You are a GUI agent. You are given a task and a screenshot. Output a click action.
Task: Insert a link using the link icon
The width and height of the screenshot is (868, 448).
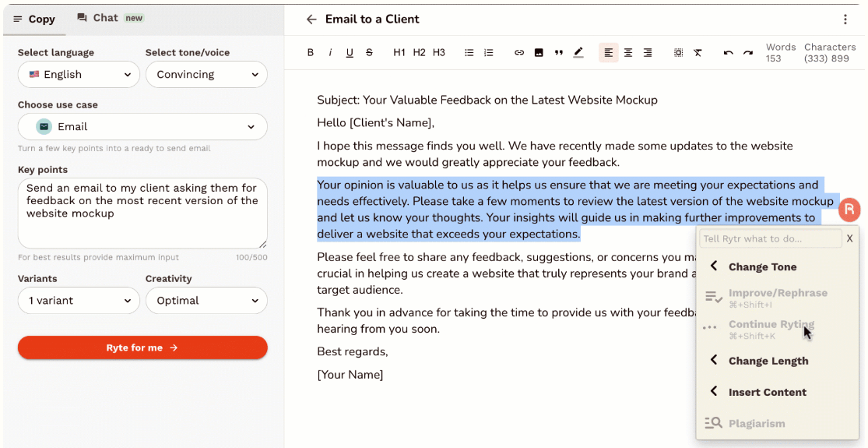(x=518, y=53)
